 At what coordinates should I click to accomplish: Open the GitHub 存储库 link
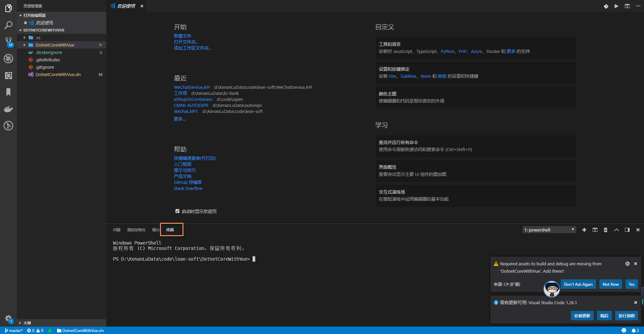(188, 182)
